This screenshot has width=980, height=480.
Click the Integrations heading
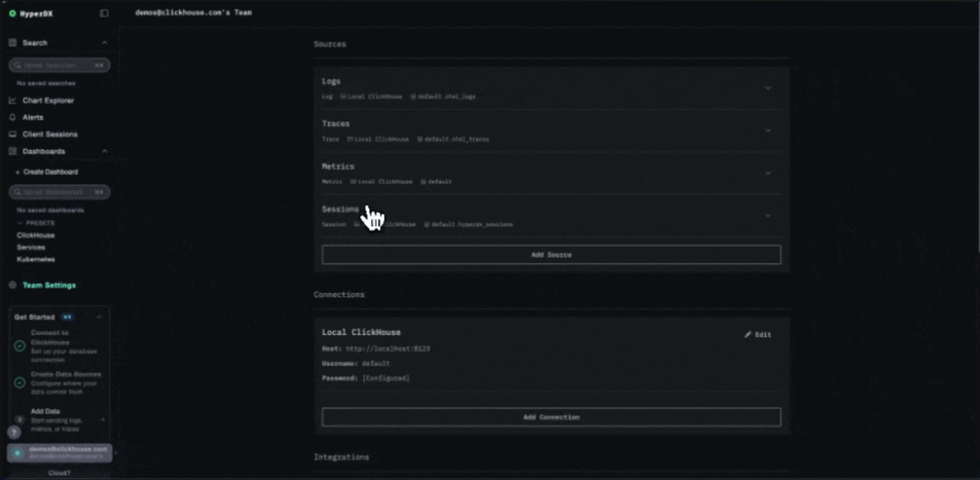pyautogui.click(x=341, y=457)
